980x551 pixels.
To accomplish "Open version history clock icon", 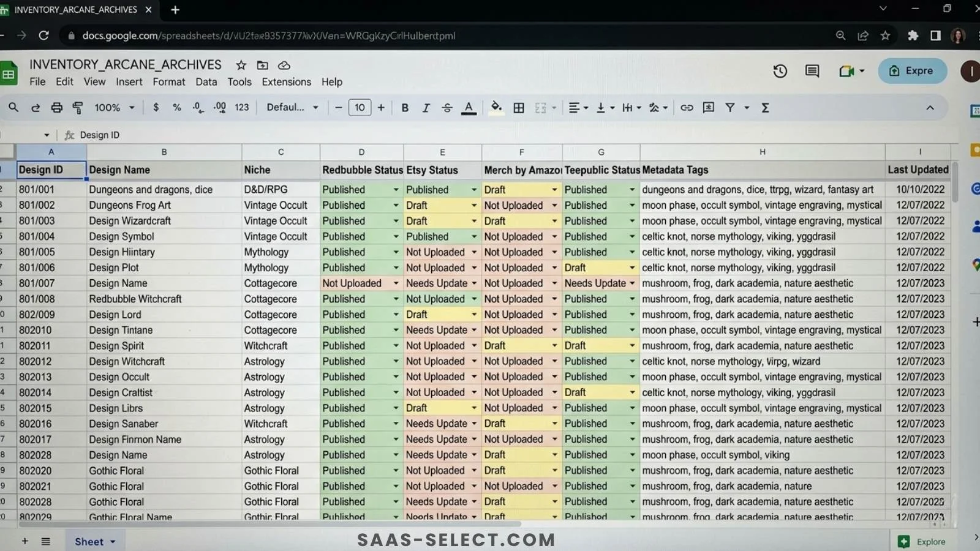I will coord(780,71).
